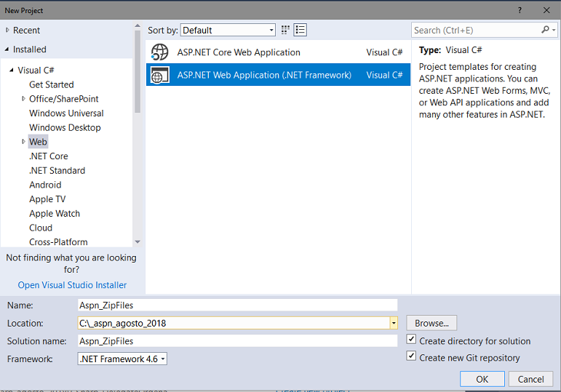Screen dimensions: 561x392
Task: Select the Office/SharePoint category
Action: pyautogui.click(x=64, y=99)
